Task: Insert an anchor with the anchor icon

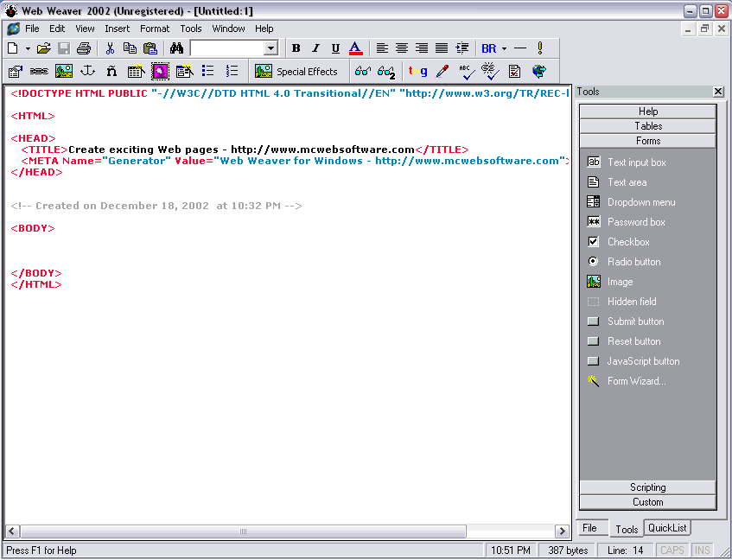Action: click(88, 71)
